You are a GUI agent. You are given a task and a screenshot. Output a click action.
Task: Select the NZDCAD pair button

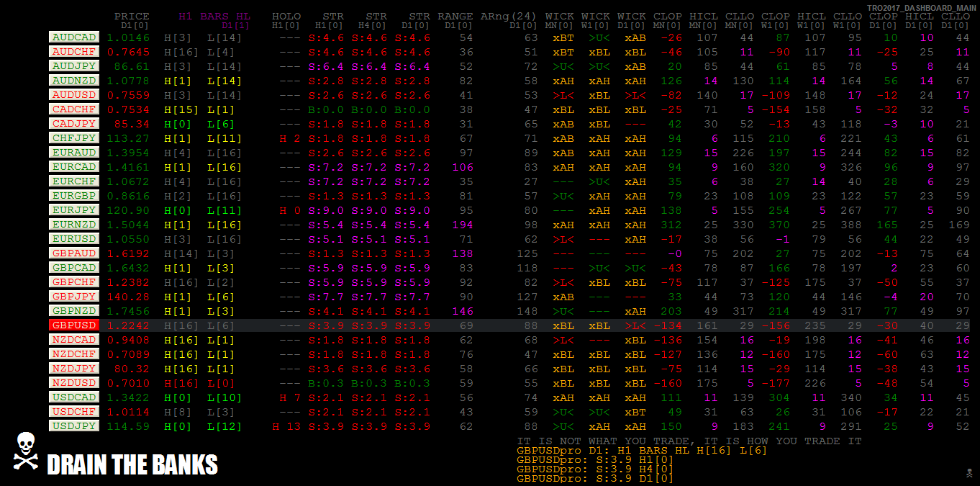73,340
